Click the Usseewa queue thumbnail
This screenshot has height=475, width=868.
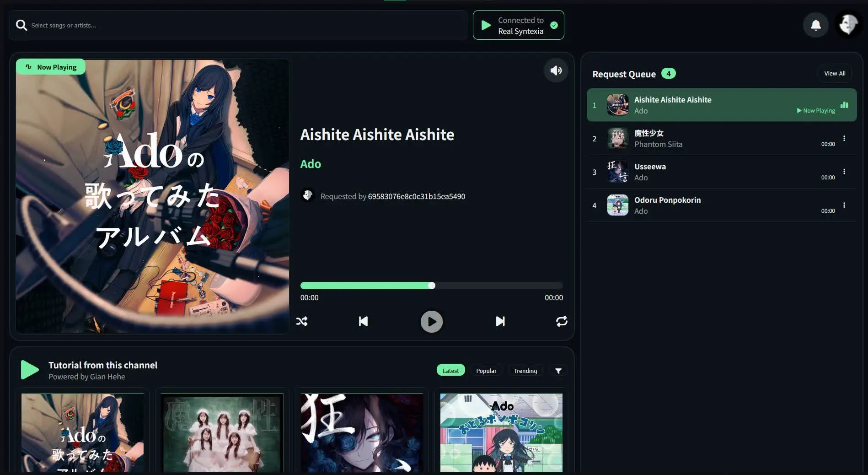617,172
